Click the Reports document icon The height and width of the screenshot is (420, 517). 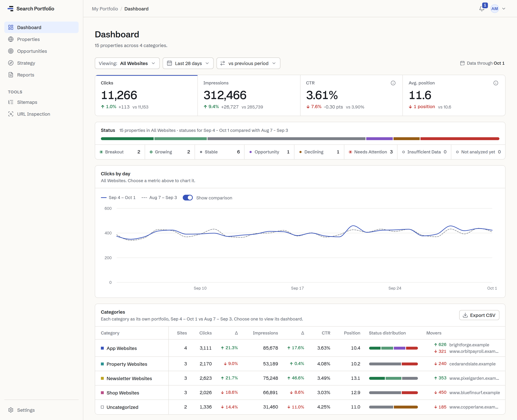pos(11,75)
